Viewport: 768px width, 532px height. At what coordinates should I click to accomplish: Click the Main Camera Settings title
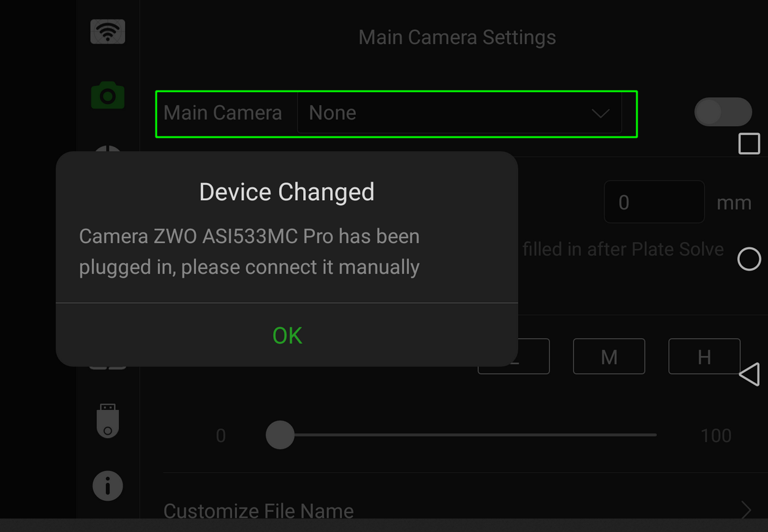tap(457, 37)
